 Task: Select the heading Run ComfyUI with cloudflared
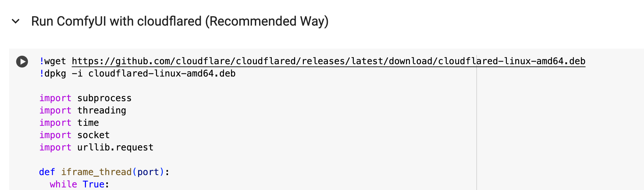(x=179, y=21)
